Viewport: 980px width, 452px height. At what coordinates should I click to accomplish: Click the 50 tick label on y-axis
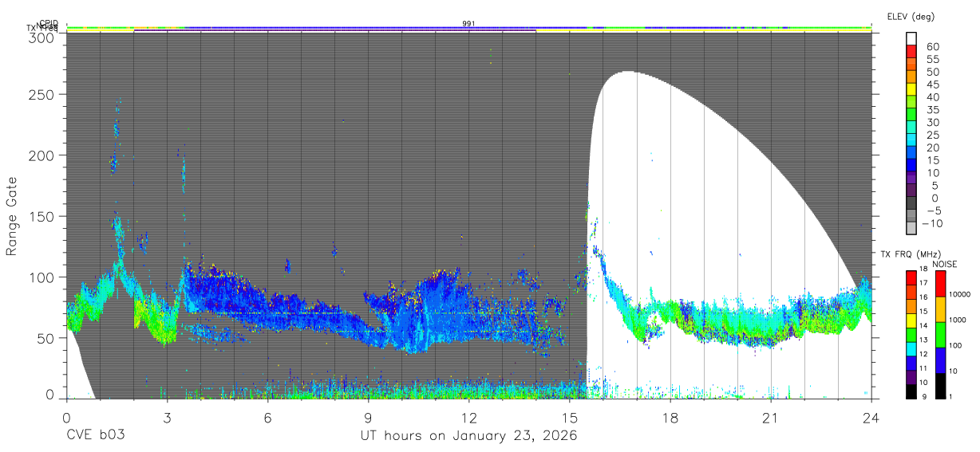coord(46,337)
